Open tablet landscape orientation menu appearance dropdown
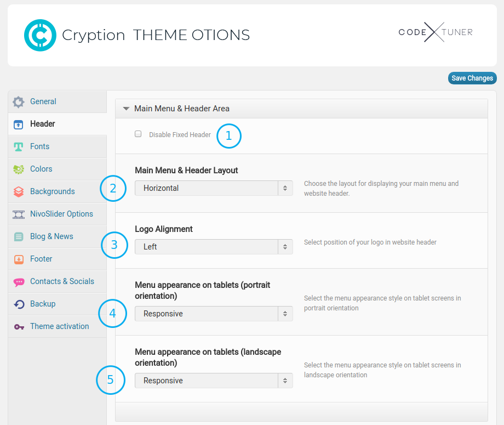Screen dimensions: 504x425 coord(214,381)
